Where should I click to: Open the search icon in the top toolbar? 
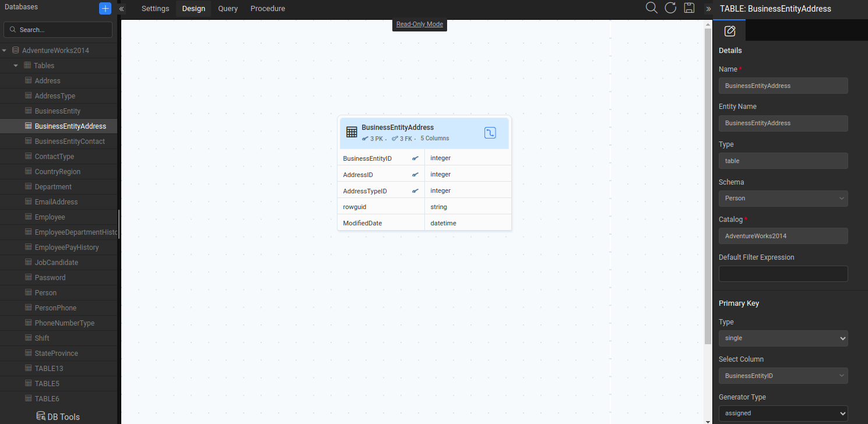pos(651,8)
